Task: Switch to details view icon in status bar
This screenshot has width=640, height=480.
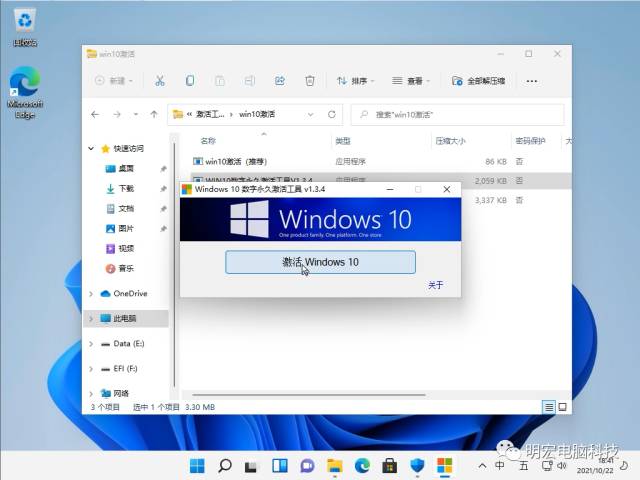Action: coord(549,407)
